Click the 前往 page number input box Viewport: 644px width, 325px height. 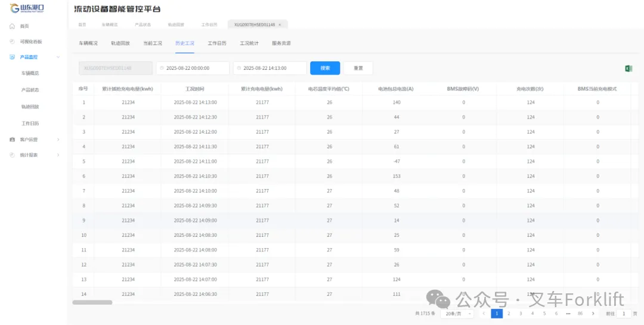coord(624,314)
